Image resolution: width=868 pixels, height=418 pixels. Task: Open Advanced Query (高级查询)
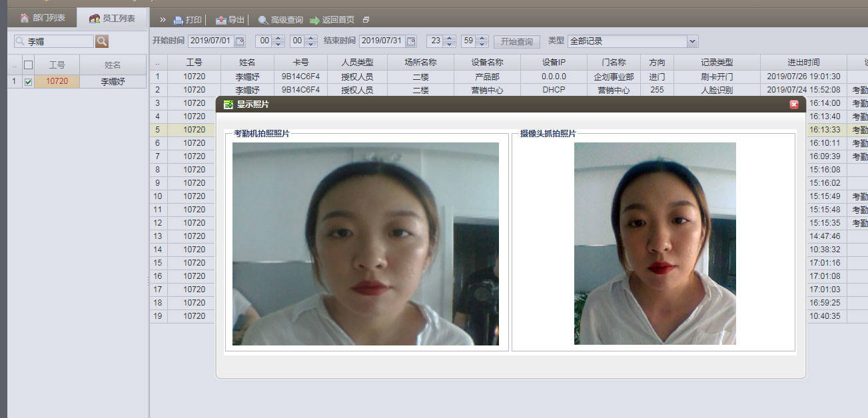pyautogui.click(x=280, y=20)
